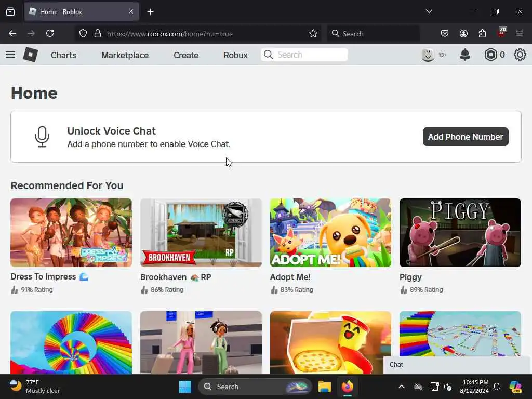Click the Dress To Impress title link
The image size is (532, 399).
click(x=49, y=277)
